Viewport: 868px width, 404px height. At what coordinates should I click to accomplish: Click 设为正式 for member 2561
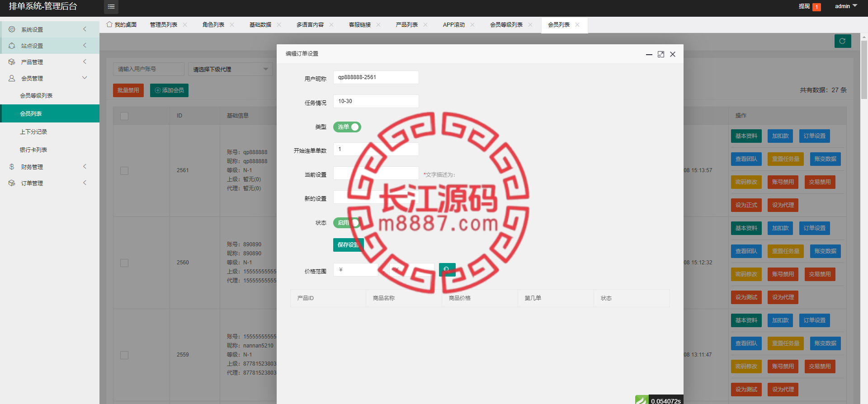pyautogui.click(x=746, y=205)
